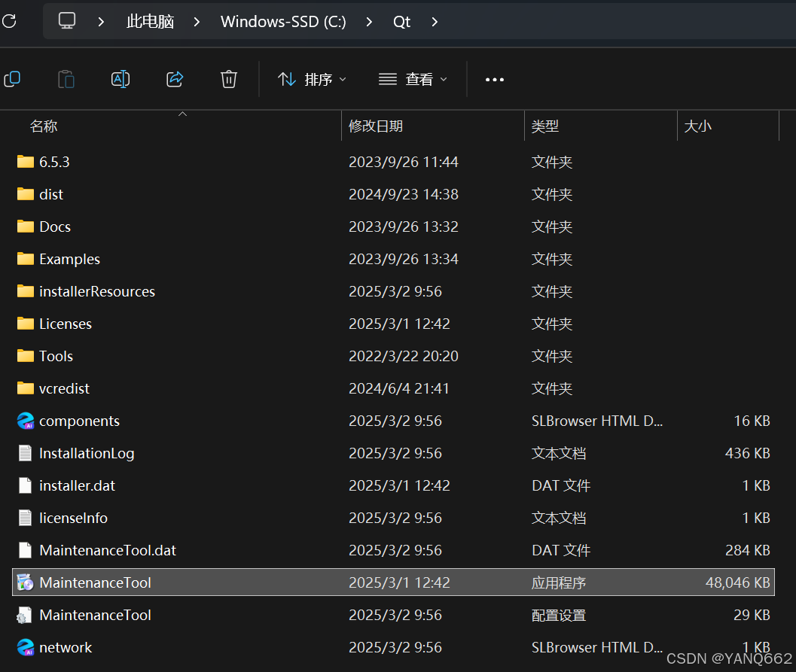796x672 pixels.
Task: Click the date 2024/9/23 14:38
Action: point(404,194)
